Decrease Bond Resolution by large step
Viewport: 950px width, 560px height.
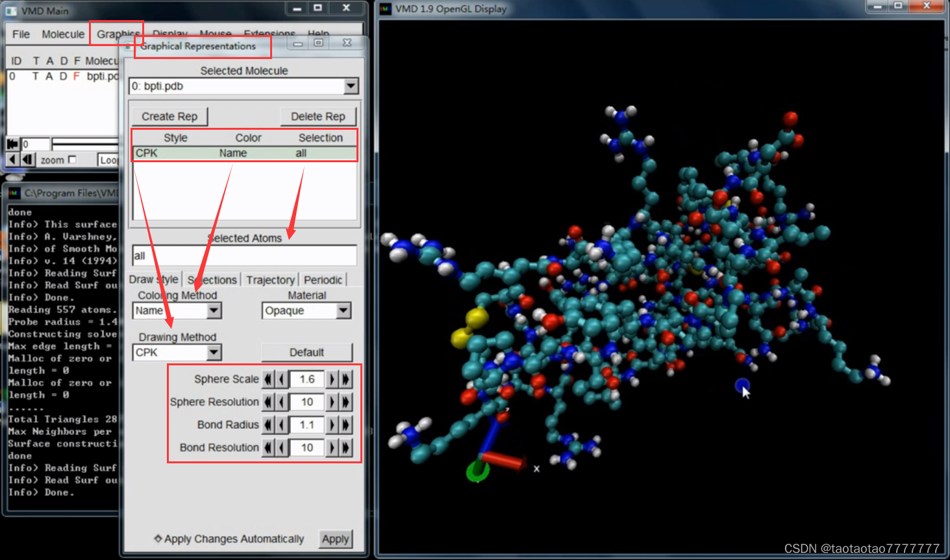(268, 448)
